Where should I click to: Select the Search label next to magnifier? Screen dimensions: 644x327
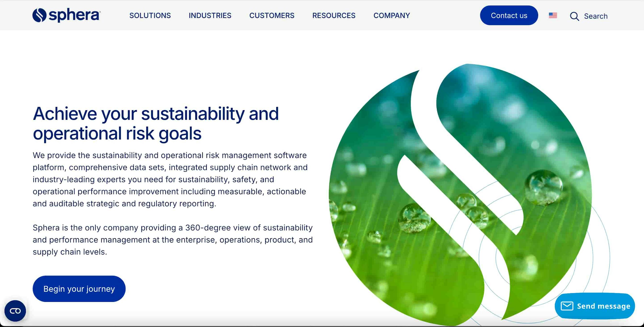tap(596, 16)
